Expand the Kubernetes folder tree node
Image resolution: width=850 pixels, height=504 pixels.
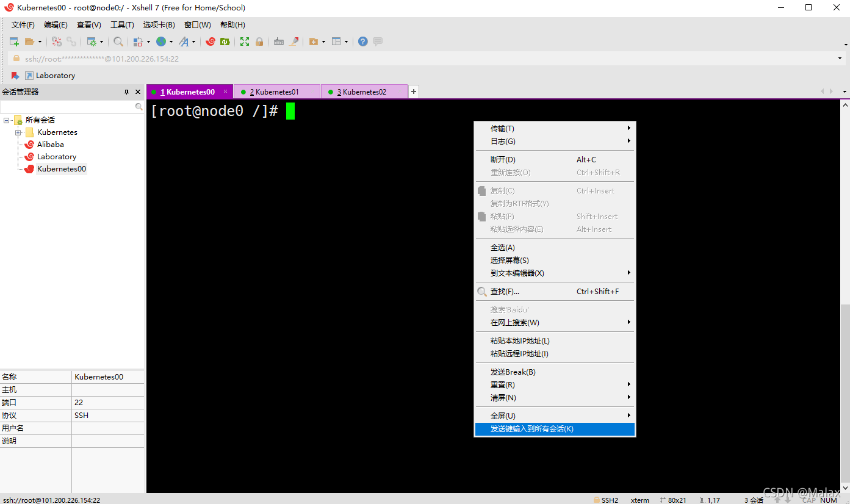pos(18,132)
